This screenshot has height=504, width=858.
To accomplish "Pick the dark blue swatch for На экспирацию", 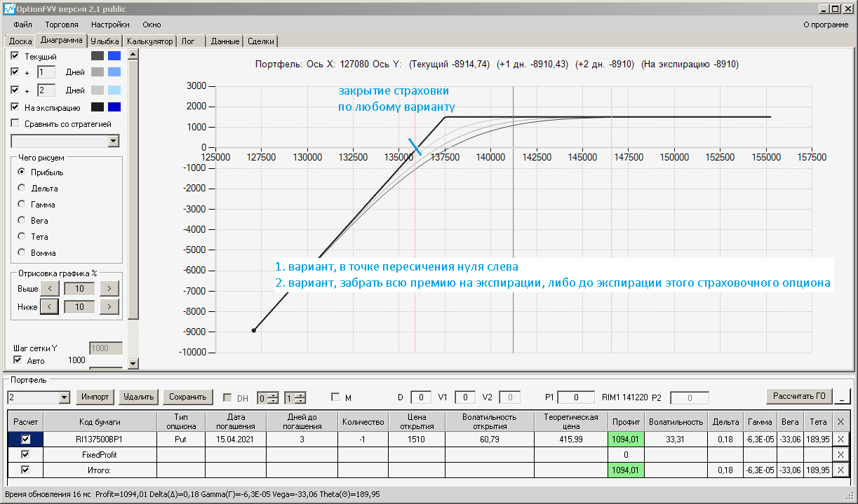I will (x=114, y=107).
